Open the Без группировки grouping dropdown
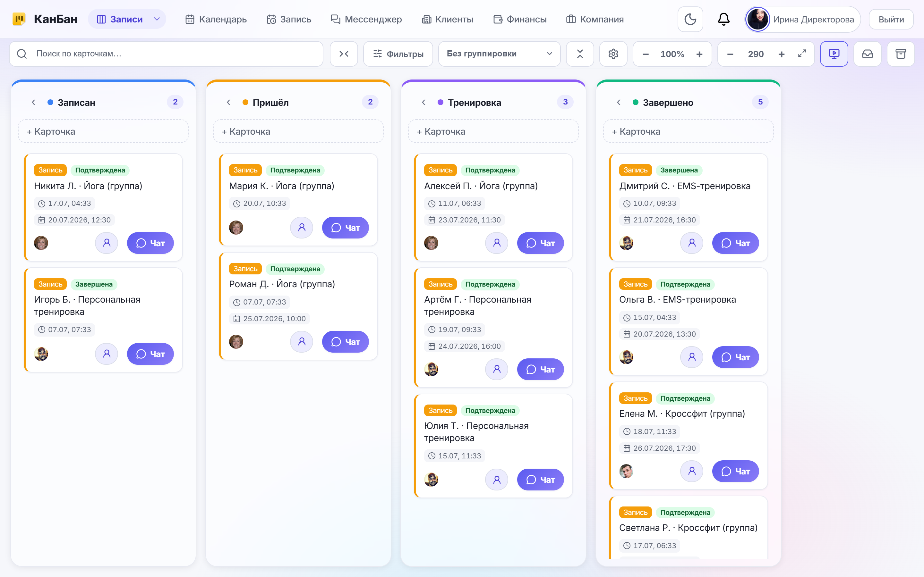The image size is (924, 577). click(x=500, y=54)
